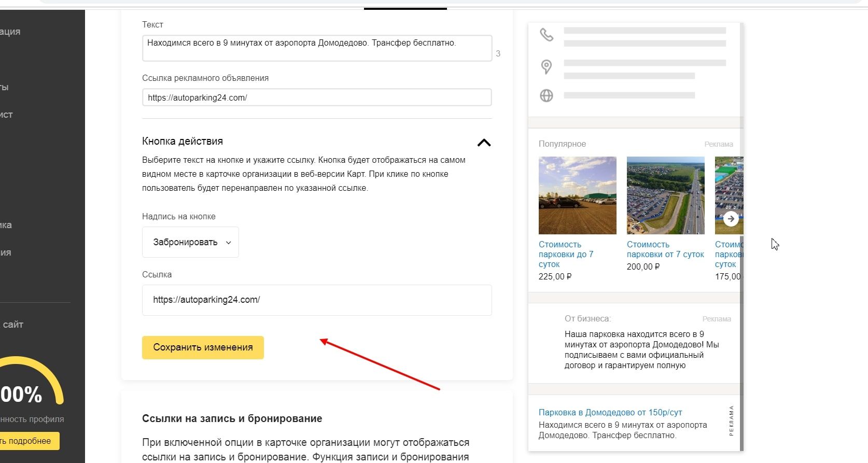Open the first parking lot photo thumbnail
Viewport: 868px width, 463px height.
coord(577,195)
